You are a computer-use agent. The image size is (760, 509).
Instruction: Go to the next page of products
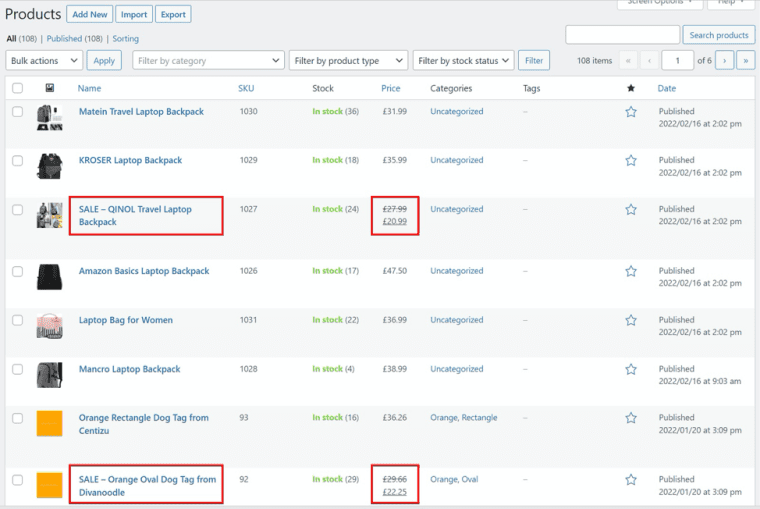725,61
